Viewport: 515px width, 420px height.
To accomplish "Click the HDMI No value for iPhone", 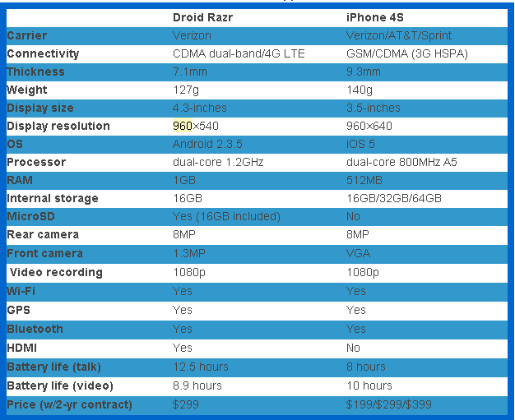I will (x=353, y=348).
